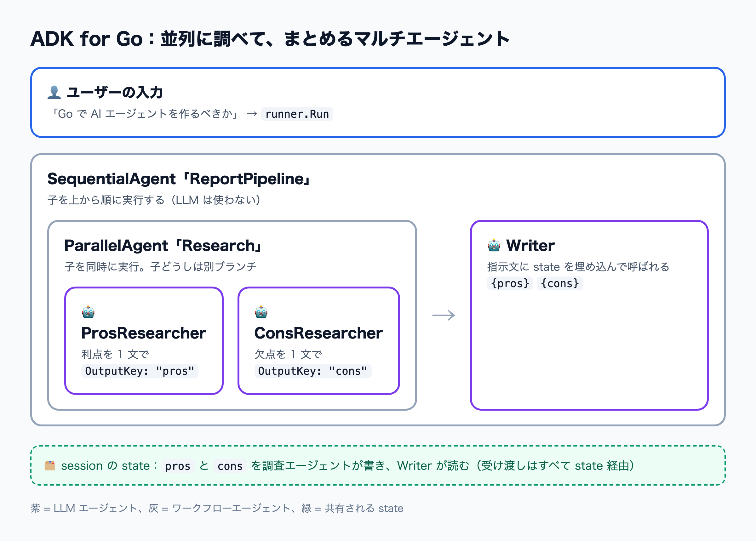Click the text 子を上から順に実行する（LLM は使わない）

point(155,200)
